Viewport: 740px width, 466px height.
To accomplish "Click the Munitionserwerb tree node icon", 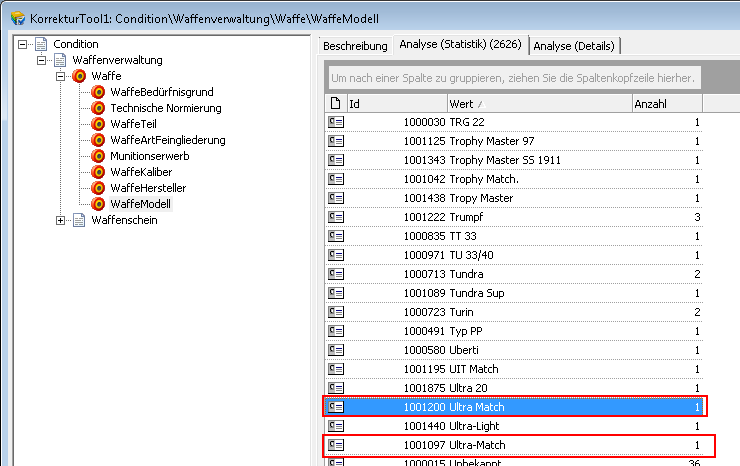I will pos(98,156).
